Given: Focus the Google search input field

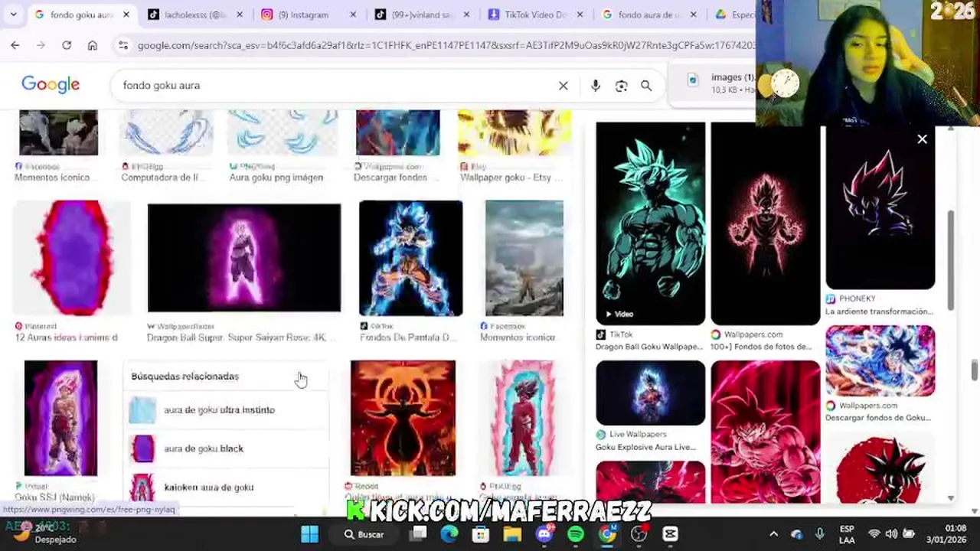Looking at the screenshot, I should coord(337,86).
